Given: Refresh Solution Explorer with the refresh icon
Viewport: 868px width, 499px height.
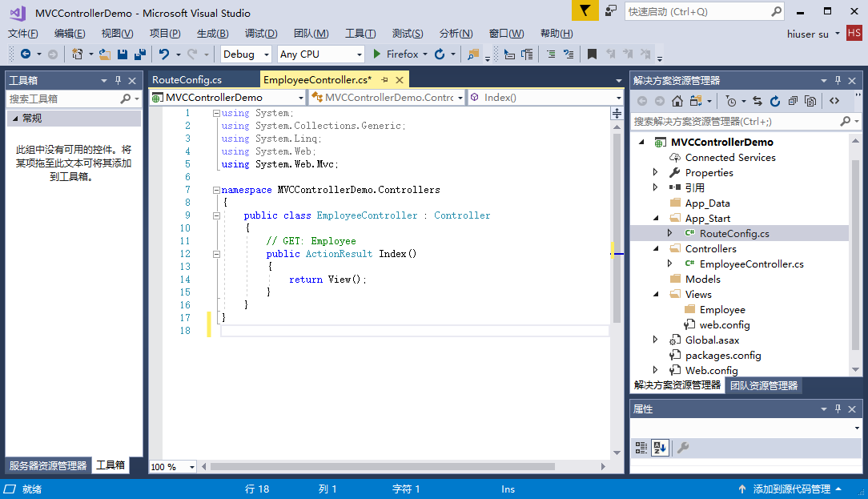Looking at the screenshot, I should point(775,101).
